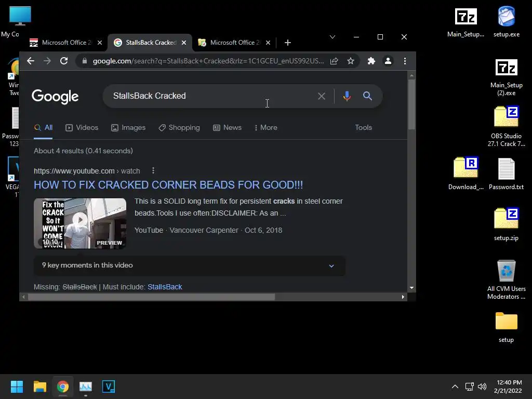Click Must include StallsBack link
The height and width of the screenshot is (399, 532).
tap(165, 287)
